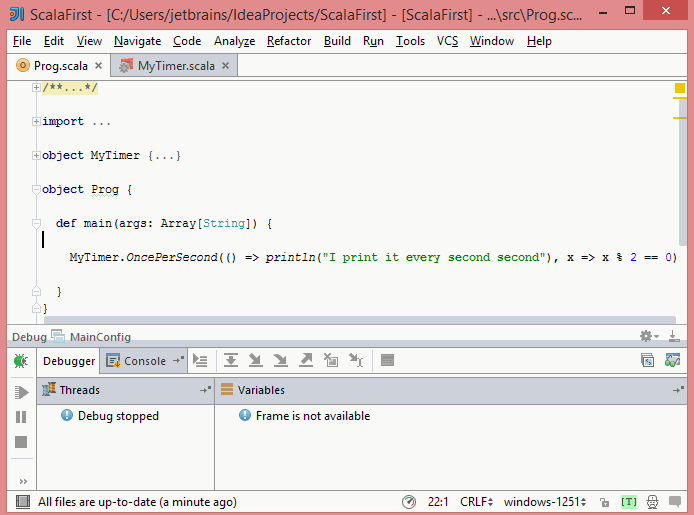This screenshot has height=515, width=694.
Task: Open the Evaluate Expression calculator icon
Action: pos(387,361)
